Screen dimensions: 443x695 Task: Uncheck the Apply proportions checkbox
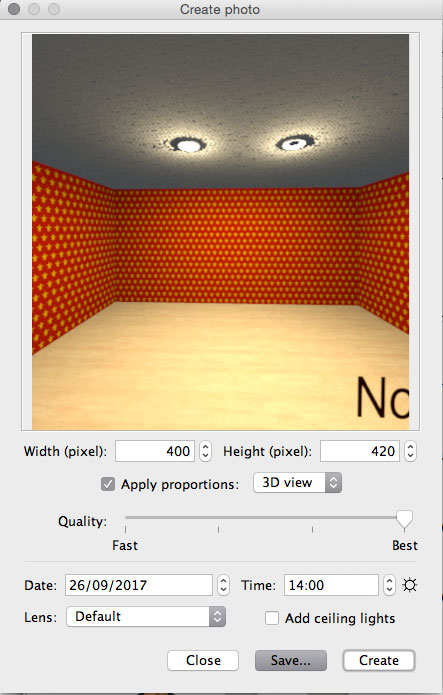click(x=108, y=484)
